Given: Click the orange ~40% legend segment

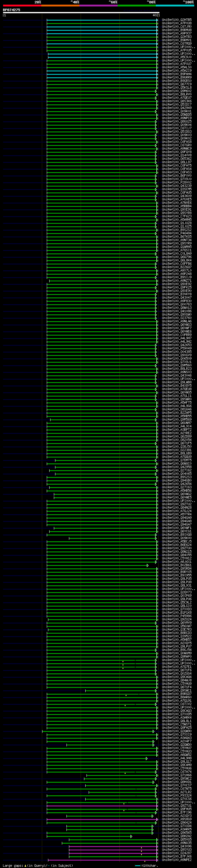Looking at the screenshot, I should pos(60,6).
